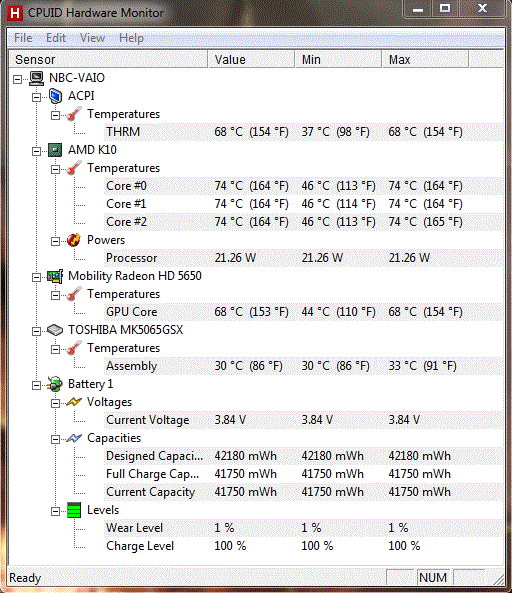
Task: Select the Current Voltage row
Action: point(304,420)
